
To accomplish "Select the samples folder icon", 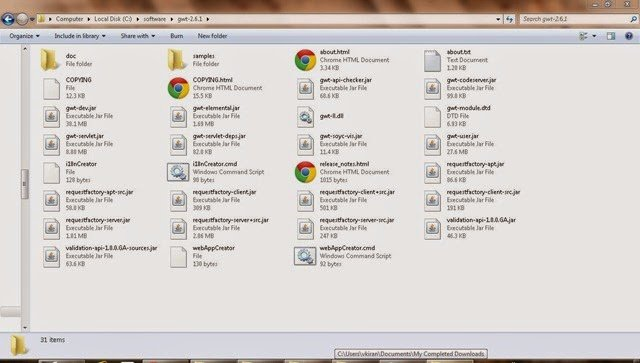I will tap(176, 60).
